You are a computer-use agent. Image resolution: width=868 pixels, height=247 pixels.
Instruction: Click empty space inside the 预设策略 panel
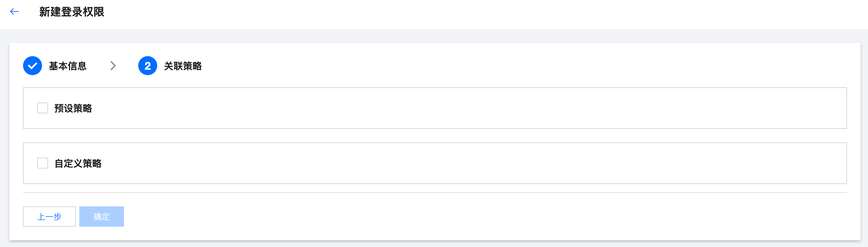click(x=440, y=108)
